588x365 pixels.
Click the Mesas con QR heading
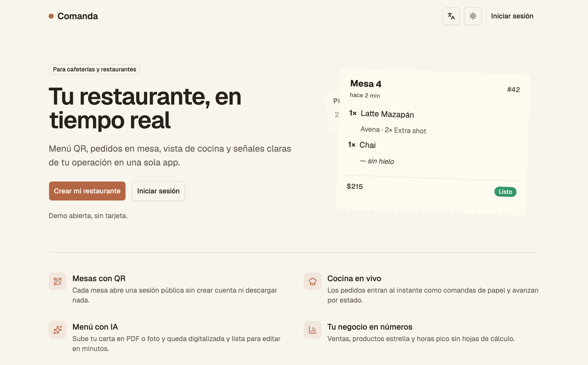[99, 278]
